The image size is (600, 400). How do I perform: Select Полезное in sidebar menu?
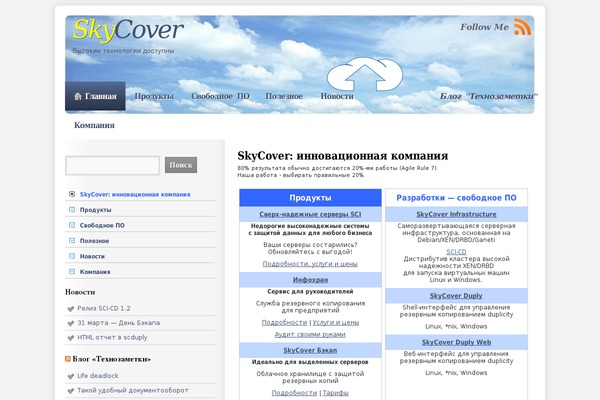pos(95,241)
